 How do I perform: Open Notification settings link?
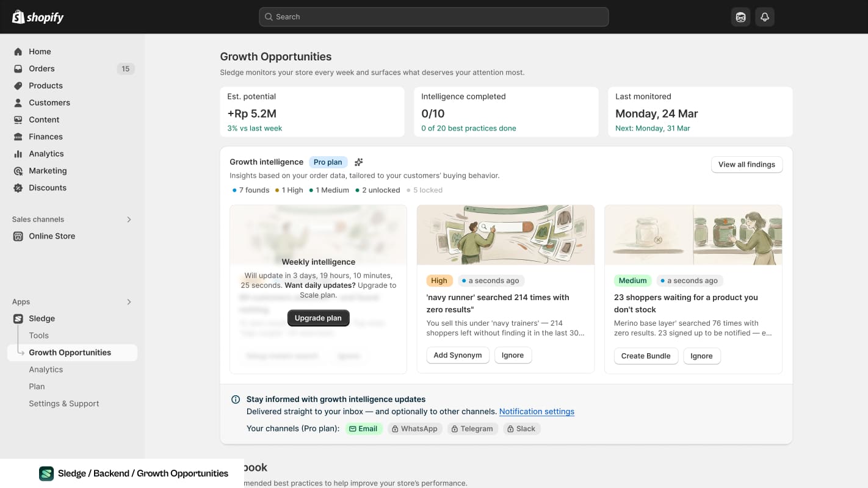537,412
